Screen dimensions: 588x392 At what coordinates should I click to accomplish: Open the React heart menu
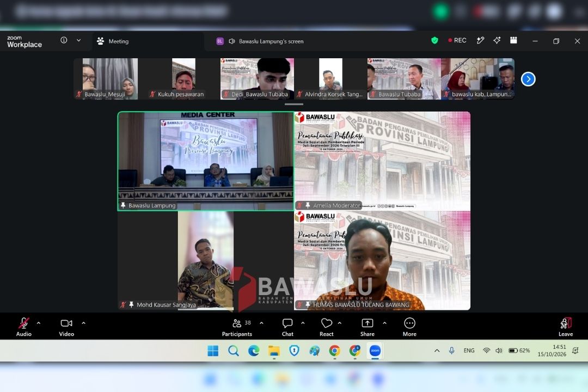pos(327,327)
